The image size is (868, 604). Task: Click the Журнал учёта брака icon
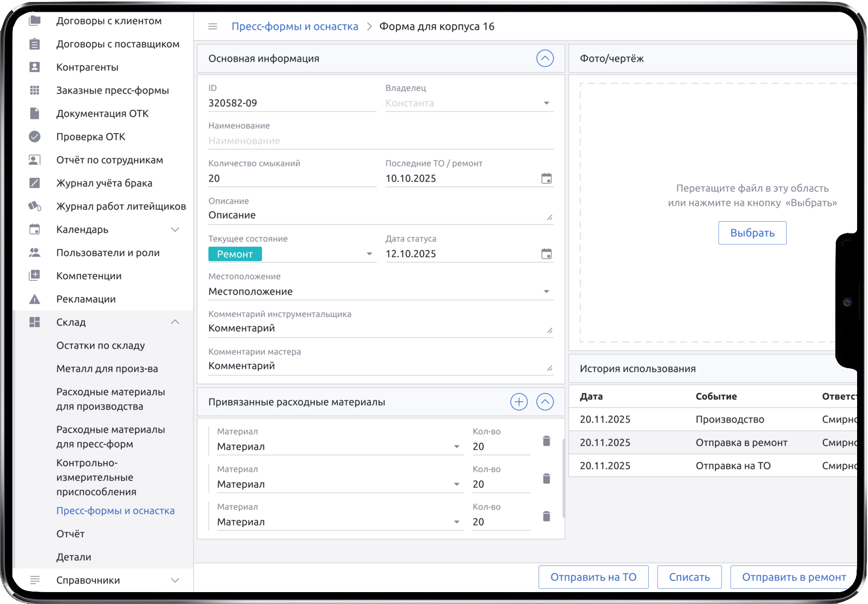coord(35,183)
